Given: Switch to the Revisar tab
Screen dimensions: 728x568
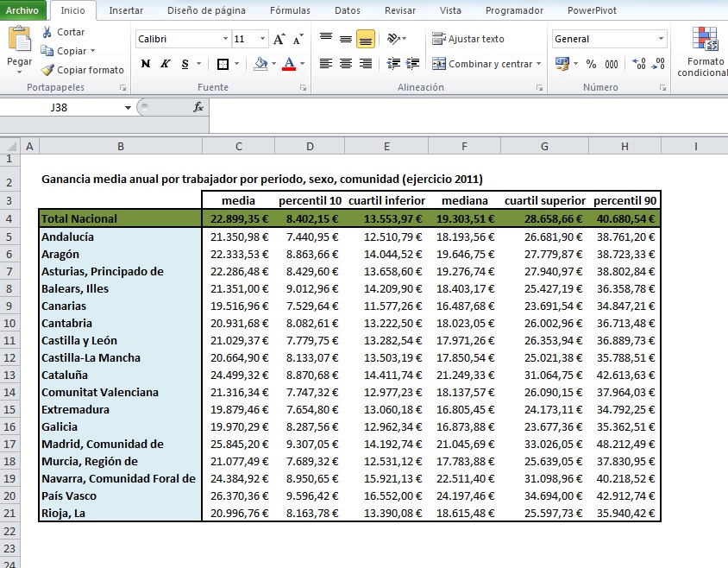Looking at the screenshot, I should coord(399,10).
